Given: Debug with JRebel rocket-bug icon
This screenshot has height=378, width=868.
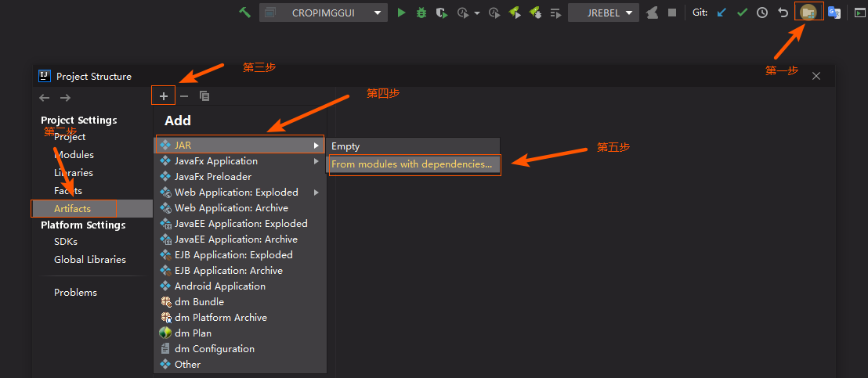Looking at the screenshot, I should (x=535, y=13).
